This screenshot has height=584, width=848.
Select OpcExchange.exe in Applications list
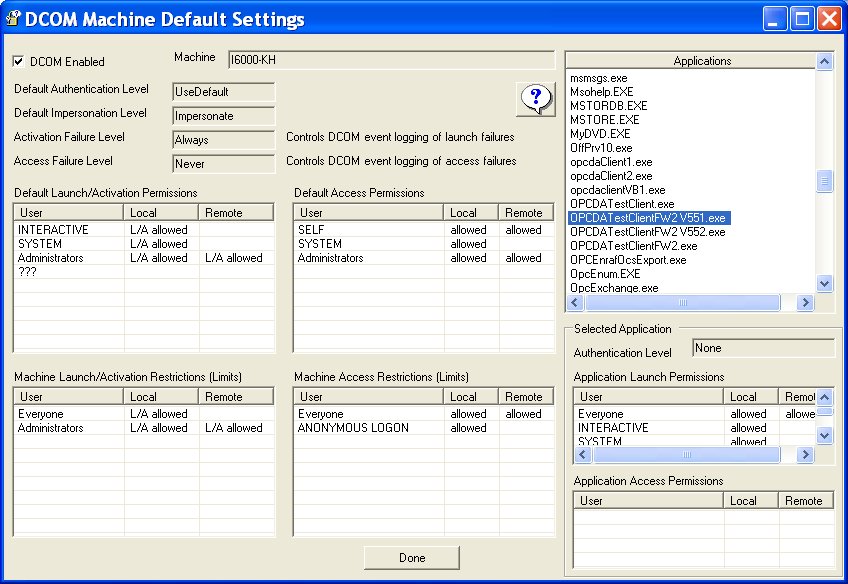614,288
